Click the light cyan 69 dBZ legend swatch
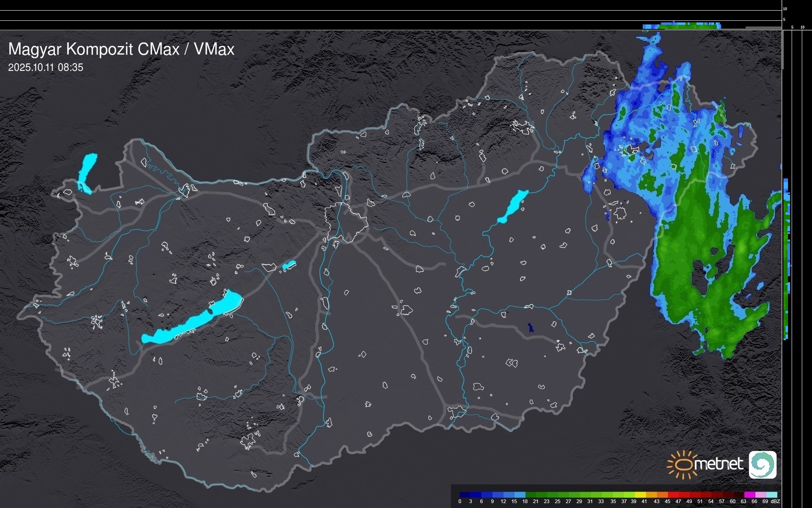The image size is (812, 508). (772, 495)
